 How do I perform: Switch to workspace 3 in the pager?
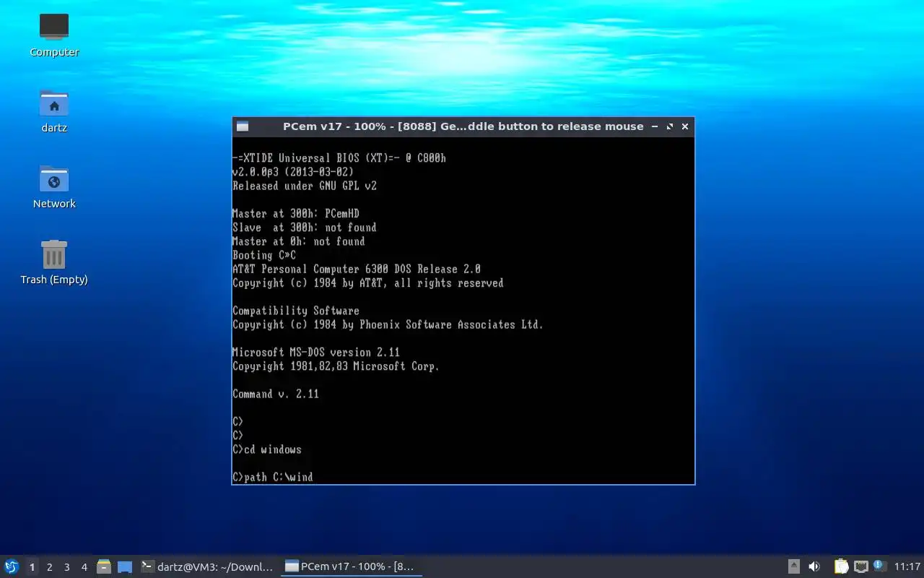(66, 567)
